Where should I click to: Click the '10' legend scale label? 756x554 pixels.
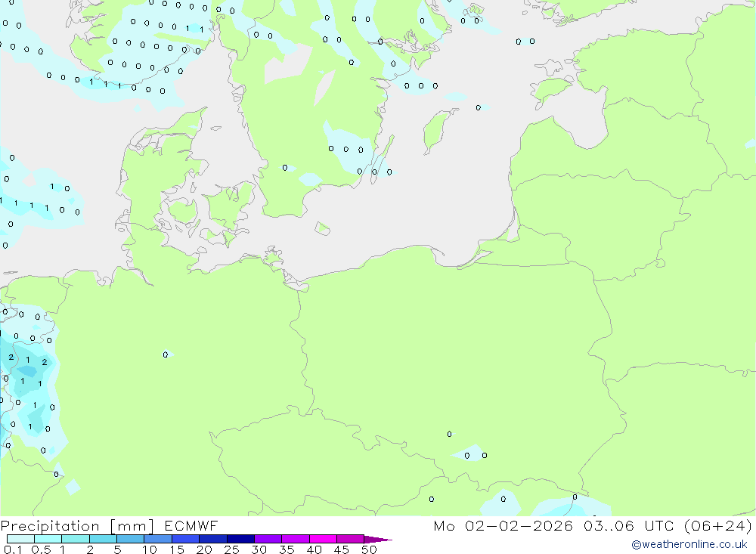[150, 549]
